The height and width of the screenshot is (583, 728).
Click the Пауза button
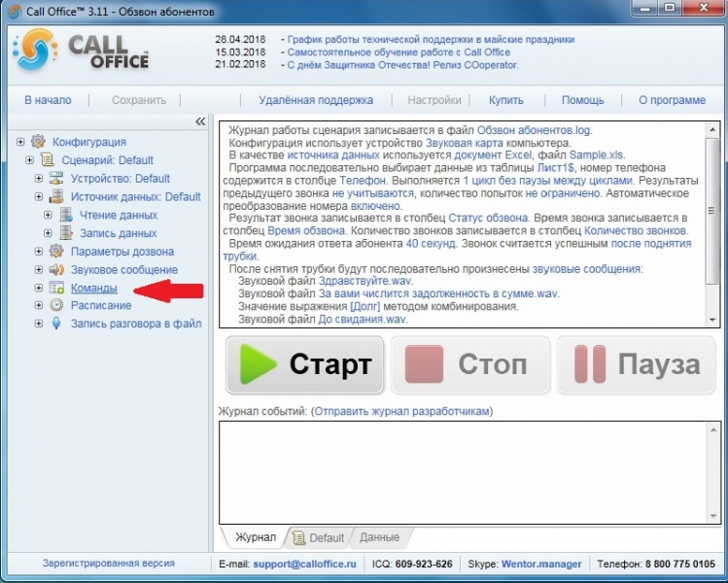pyautogui.click(x=636, y=365)
